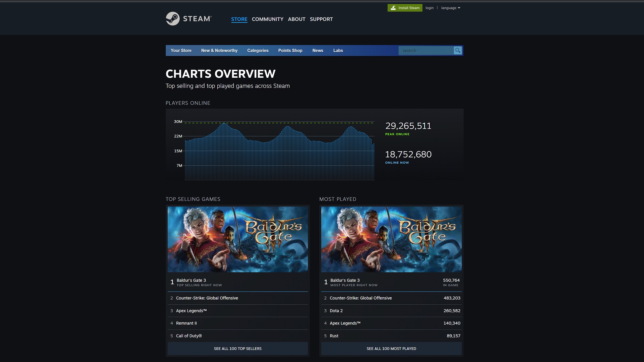Open Dota 2 from the Most Played list
Screen dimensions: 644x362
pyautogui.click(x=336, y=311)
